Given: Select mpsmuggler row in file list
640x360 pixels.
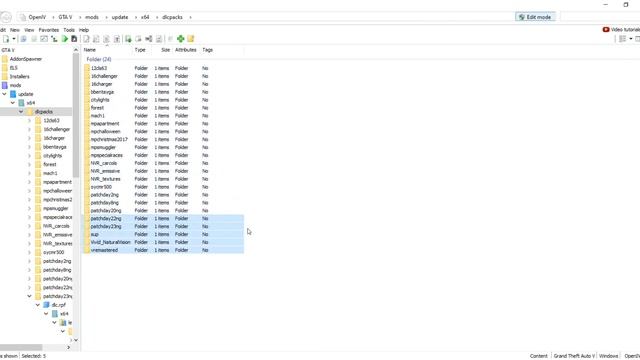Looking at the screenshot, I should click(x=163, y=147).
